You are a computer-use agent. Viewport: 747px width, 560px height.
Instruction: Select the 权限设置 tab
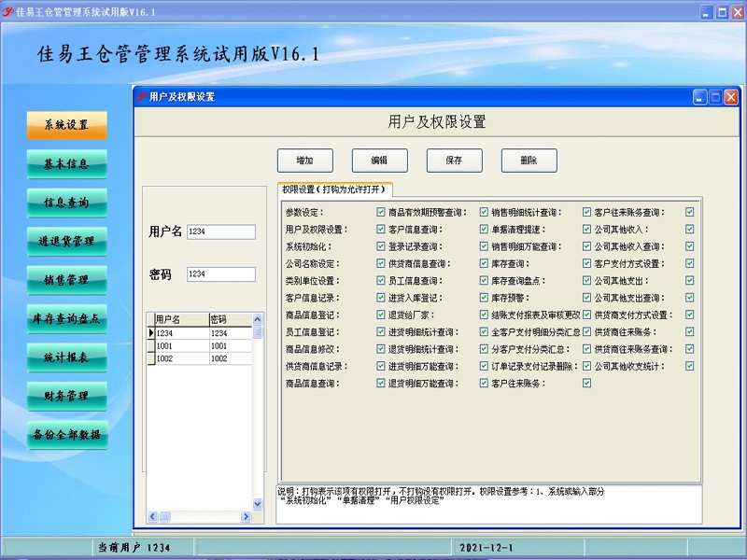click(x=334, y=189)
